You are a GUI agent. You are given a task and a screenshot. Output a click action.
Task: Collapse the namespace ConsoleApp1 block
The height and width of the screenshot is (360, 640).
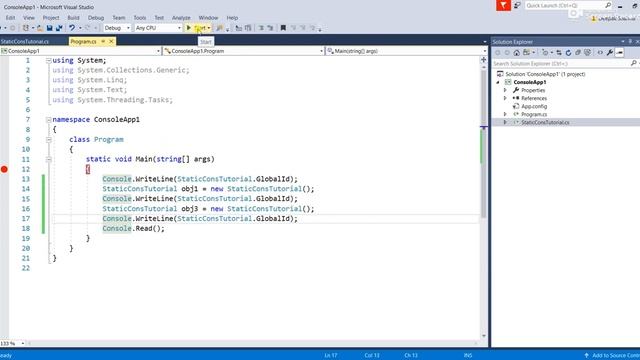pyautogui.click(x=49, y=120)
